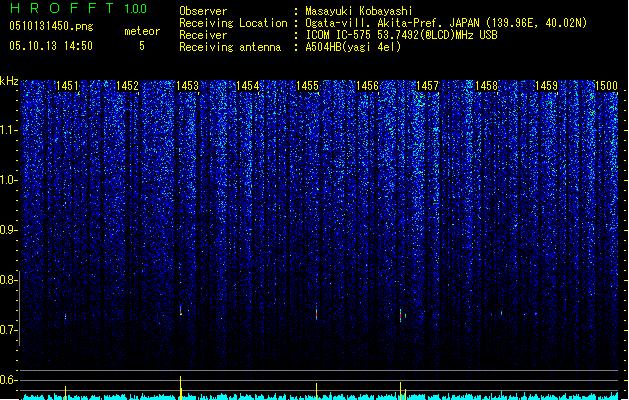Click the date stamp 05.10.13 14:50
The image size is (629, 400).
[x=51, y=46]
